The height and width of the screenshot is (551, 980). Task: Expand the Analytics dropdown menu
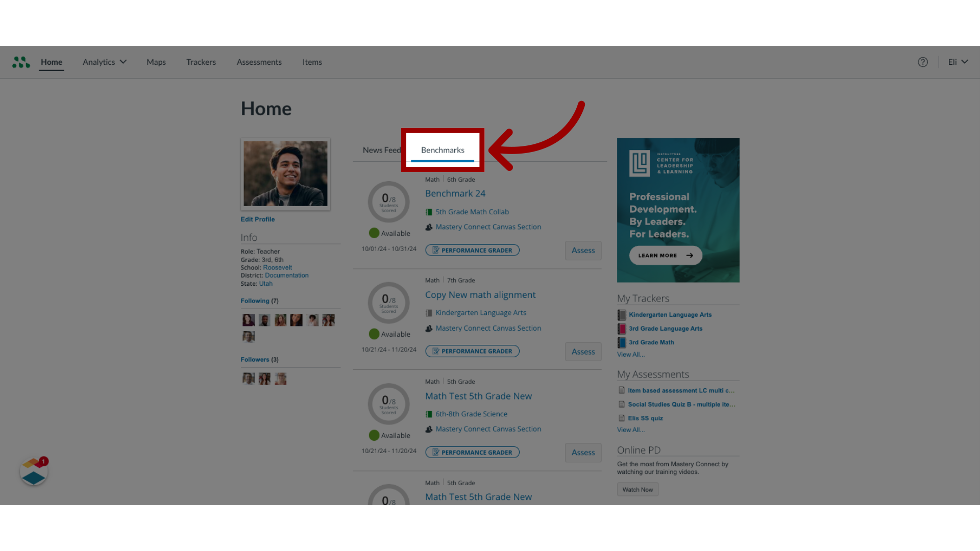pyautogui.click(x=104, y=62)
